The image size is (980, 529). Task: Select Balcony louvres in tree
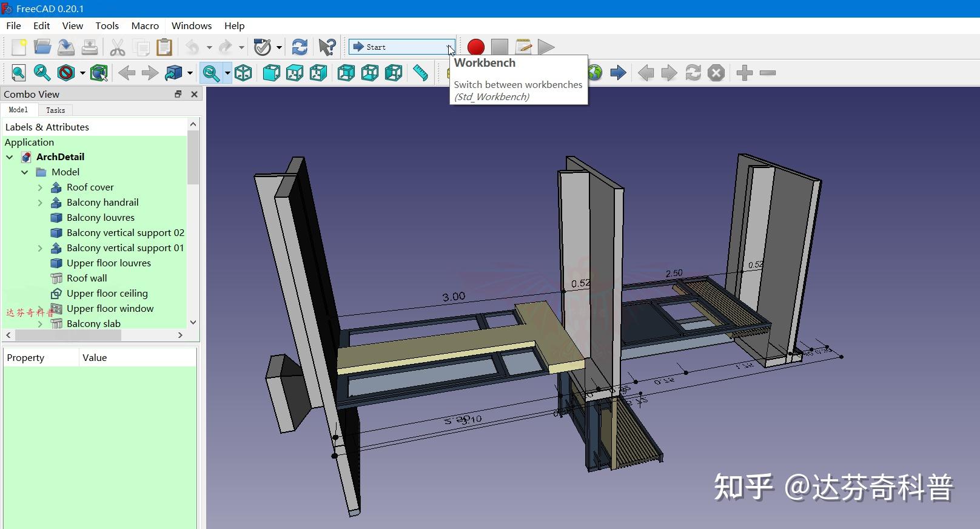pos(101,218)
